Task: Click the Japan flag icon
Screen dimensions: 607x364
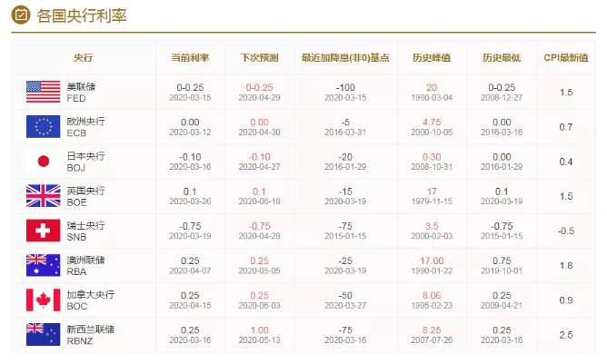Action: click(44, 161)
